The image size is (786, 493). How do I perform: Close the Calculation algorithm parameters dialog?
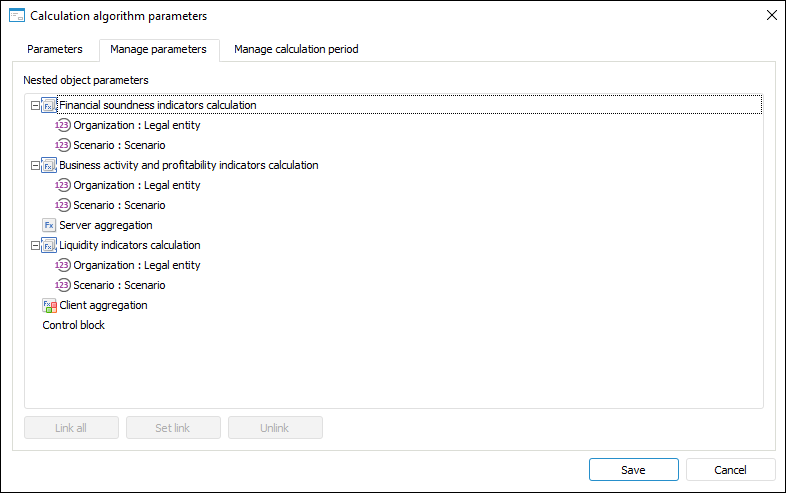771,15
